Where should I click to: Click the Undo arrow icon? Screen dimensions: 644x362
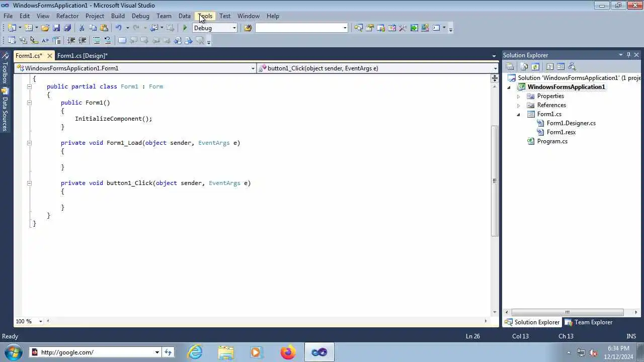click(118, 28)
